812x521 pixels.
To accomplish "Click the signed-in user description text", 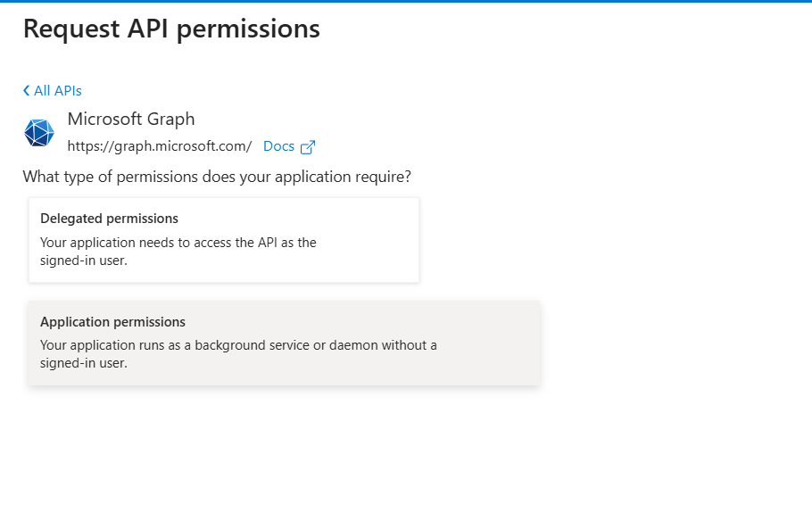I will tap(178, 252).
